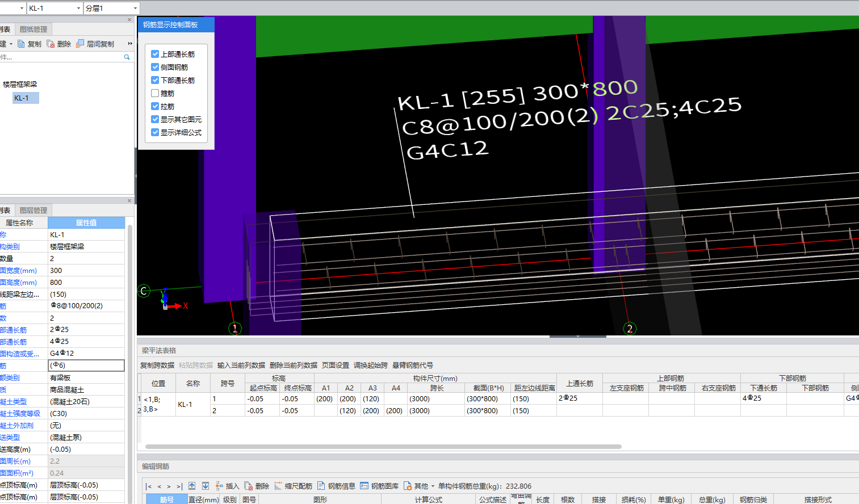Screen dimensions: 859x504
Task: Toggle the 拉筋 checkbox
Action: coord(155,106)
